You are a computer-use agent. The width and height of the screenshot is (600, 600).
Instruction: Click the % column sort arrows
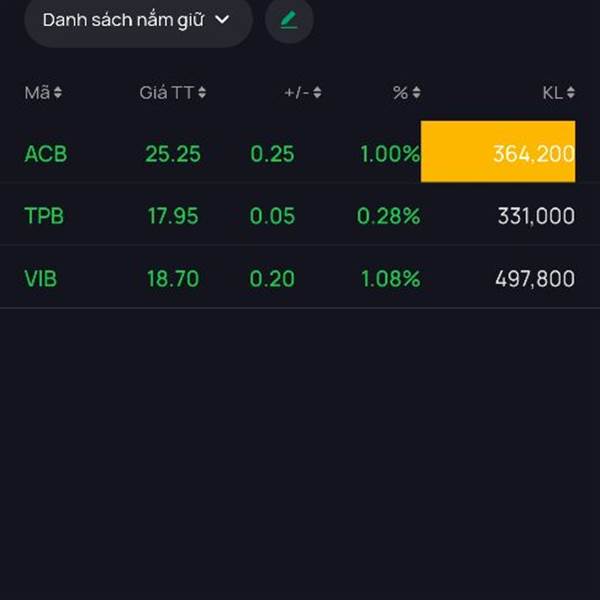[x=416, y=93]
